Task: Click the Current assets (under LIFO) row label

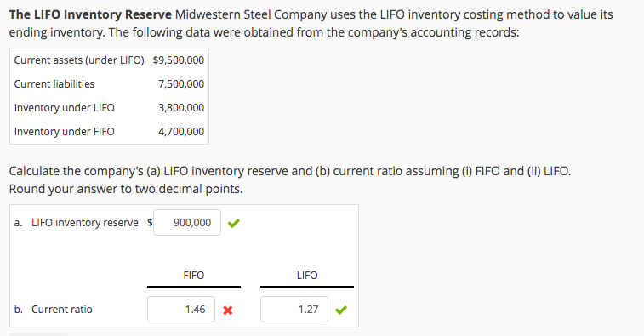Action: (x=79, y=60)
